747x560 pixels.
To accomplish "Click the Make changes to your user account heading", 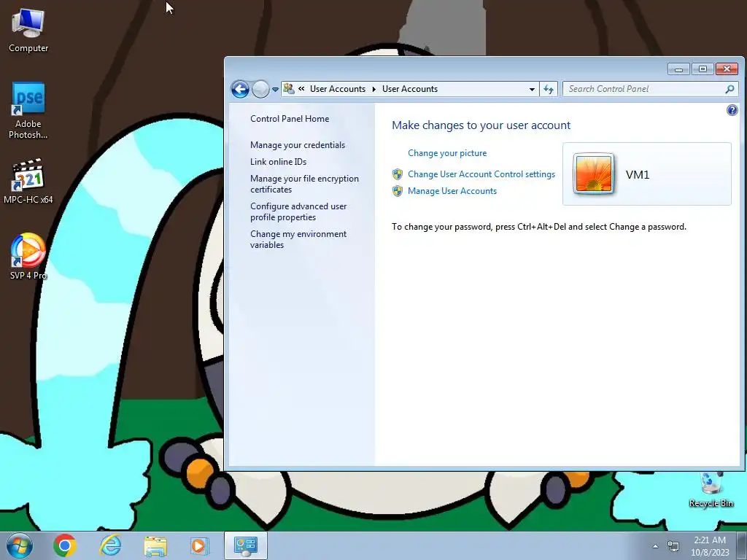I will click(481, 125).
